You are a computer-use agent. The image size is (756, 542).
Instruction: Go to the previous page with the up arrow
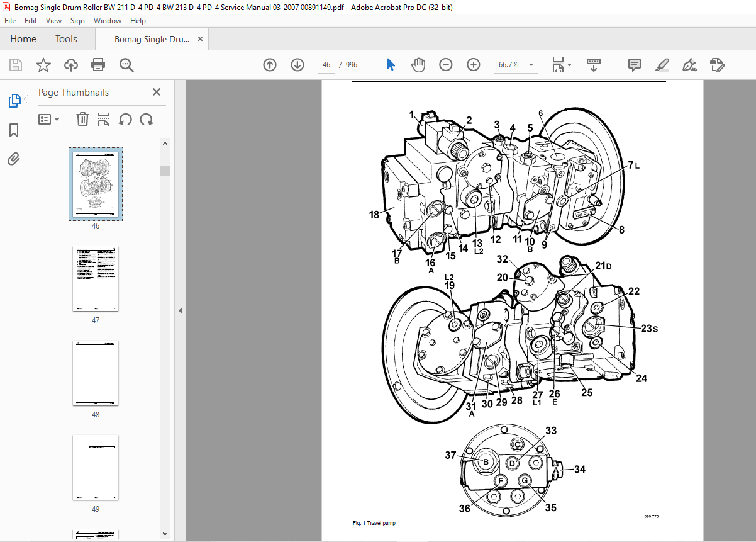coord(270,65)
